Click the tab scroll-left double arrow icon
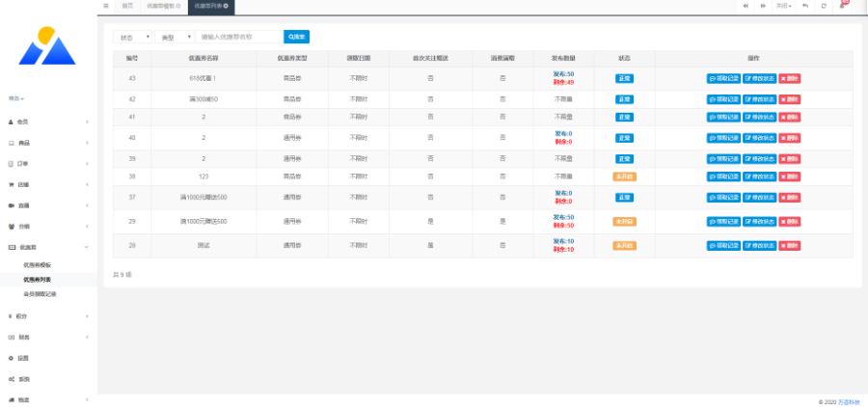Screen dimensions: 868x407 click(x=745, y=6)
